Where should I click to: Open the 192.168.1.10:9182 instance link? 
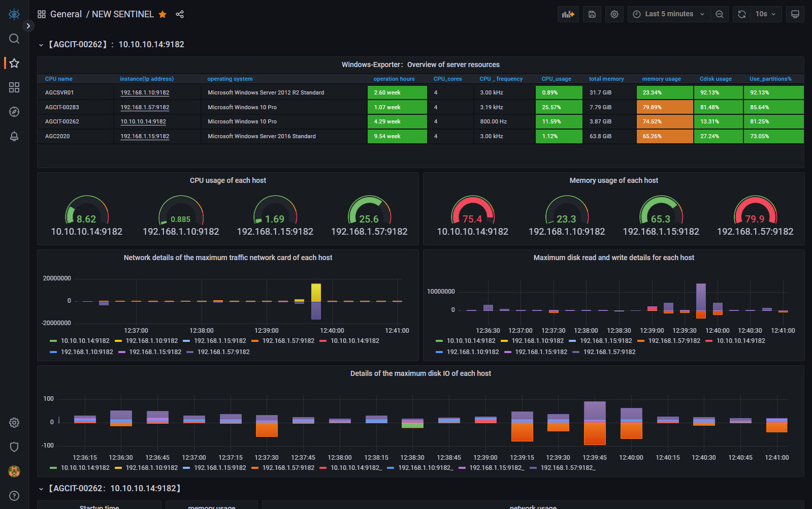(145, 92)
